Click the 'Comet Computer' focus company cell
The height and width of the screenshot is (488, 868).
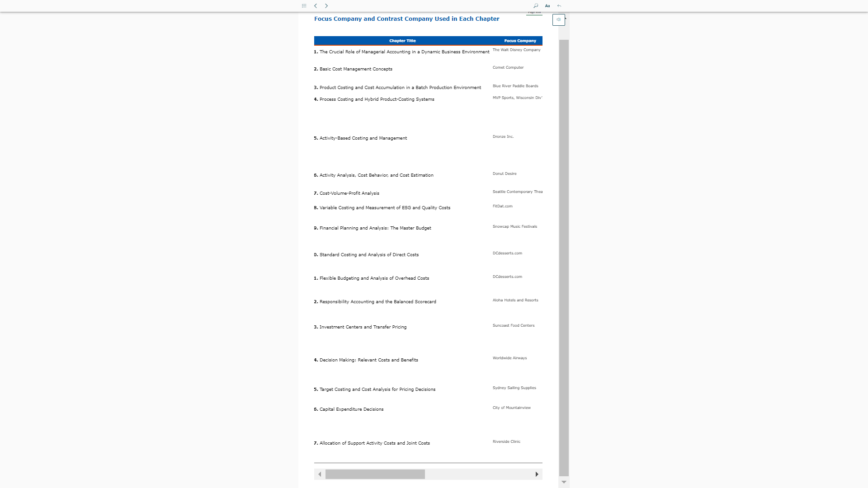pos(508,68)
